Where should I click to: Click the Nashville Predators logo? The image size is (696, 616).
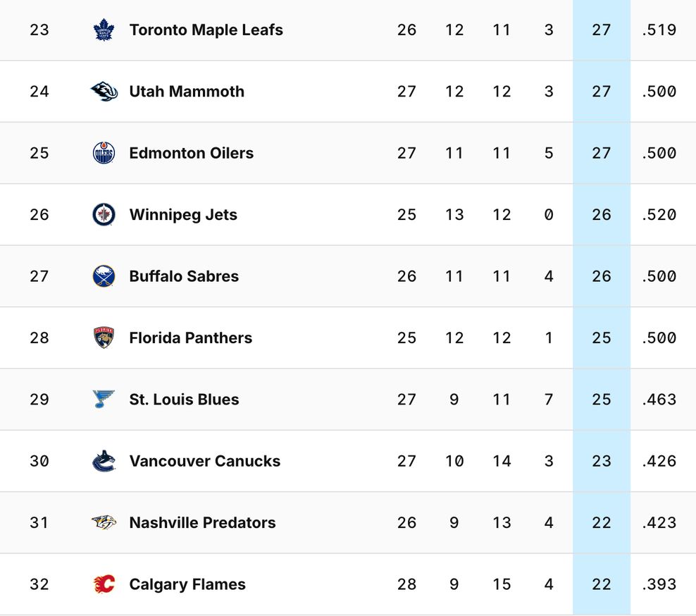click(x=104, y=523)
